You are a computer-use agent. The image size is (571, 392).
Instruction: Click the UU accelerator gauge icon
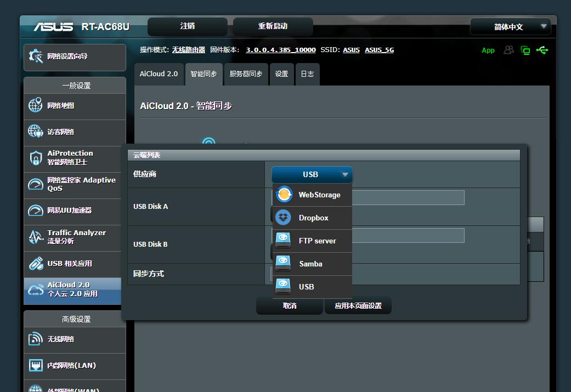35,210
